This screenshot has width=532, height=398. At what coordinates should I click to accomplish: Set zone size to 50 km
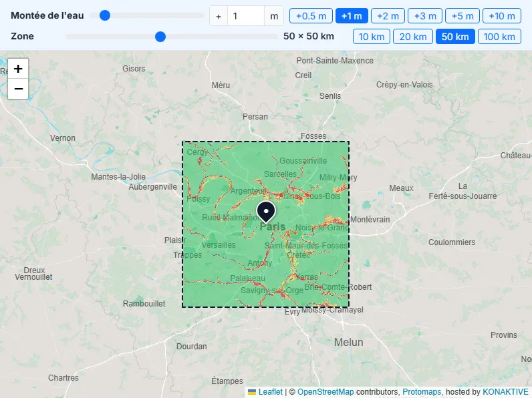pyautogui.click(x=455, y=37)
